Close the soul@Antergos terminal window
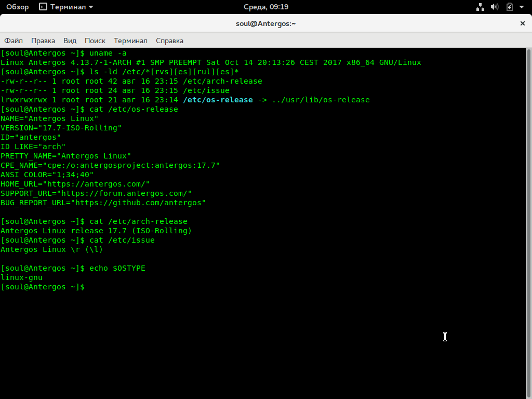The image size is (532, 399). point(523,23)
